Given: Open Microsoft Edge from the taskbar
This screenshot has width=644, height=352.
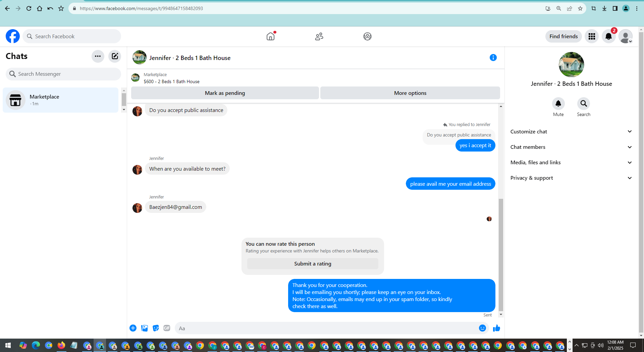Looking at the screenshot, I should coord(36,345).
